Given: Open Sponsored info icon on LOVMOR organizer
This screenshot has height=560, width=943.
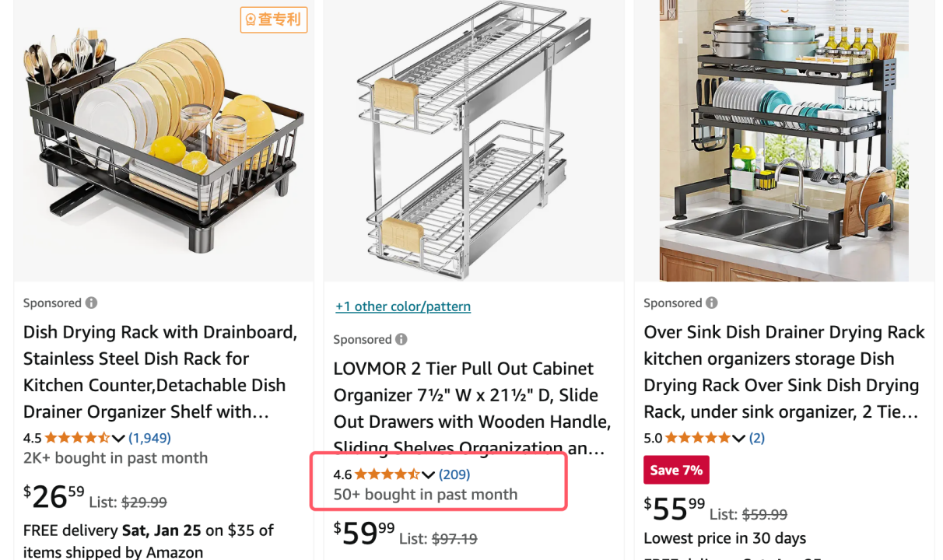Looking at the screenshot, I should [401, 340].
